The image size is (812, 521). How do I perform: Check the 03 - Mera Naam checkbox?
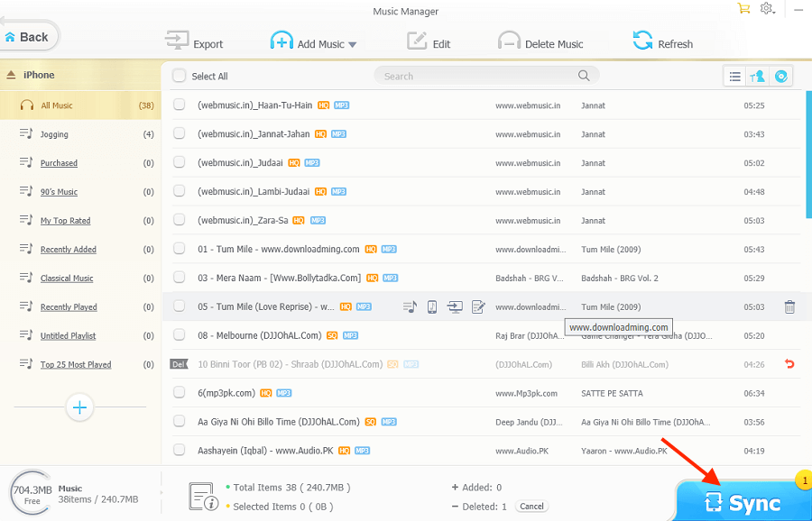(180, 278)
